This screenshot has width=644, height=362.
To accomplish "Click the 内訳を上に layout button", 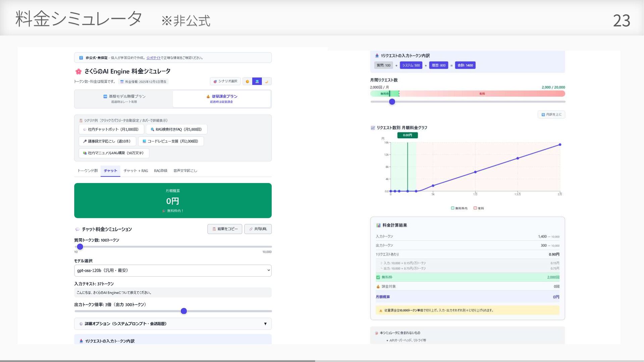I will coord(551,115).
